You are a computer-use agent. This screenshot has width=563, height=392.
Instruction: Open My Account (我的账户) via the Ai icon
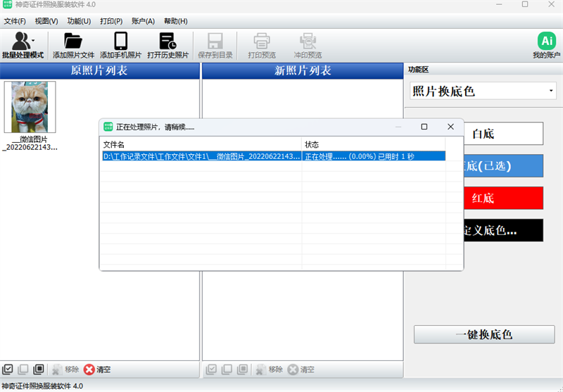point(547,41)
